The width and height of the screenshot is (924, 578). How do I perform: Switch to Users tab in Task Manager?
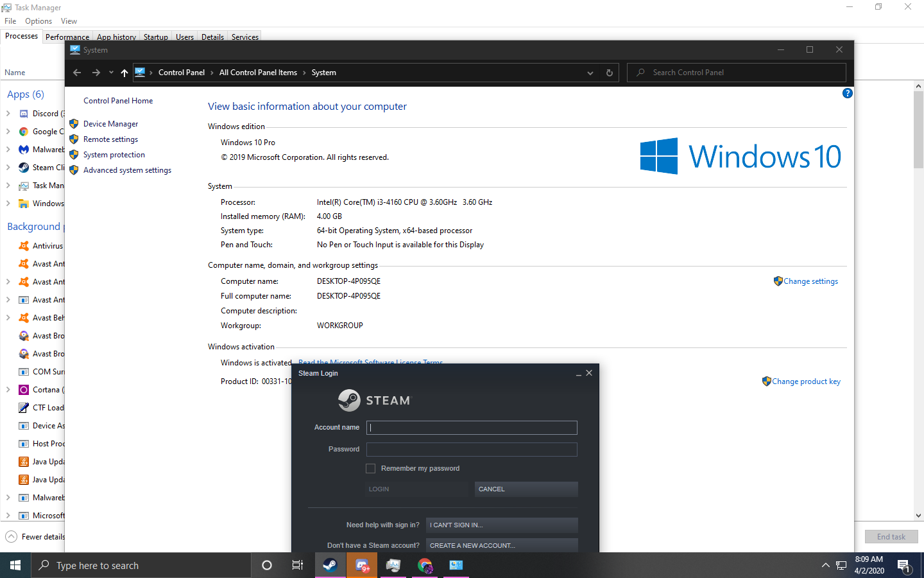click(185, 37)
